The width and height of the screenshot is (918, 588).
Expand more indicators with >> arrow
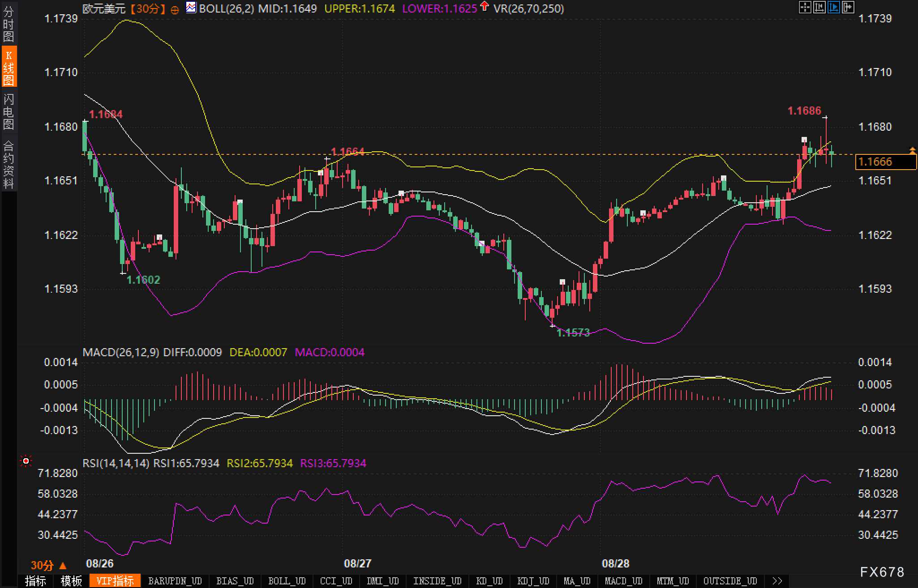pyautogui.click(x=777, y=581)
